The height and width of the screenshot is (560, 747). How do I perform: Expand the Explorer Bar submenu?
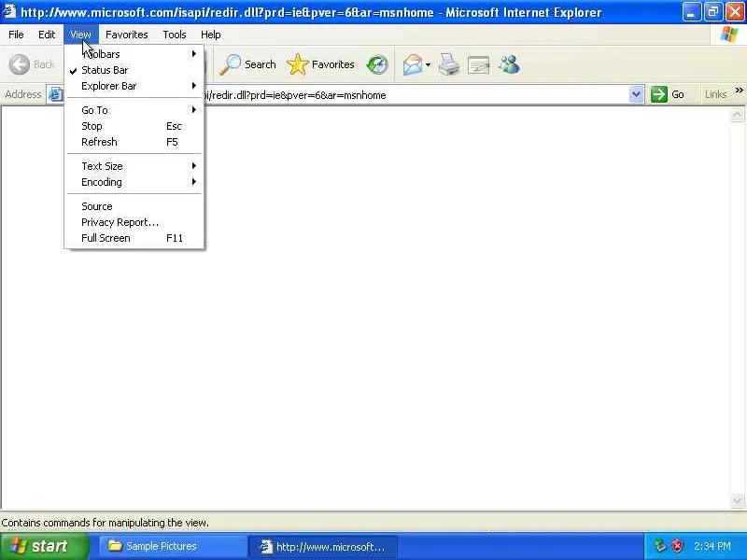(x=134, y=86)
